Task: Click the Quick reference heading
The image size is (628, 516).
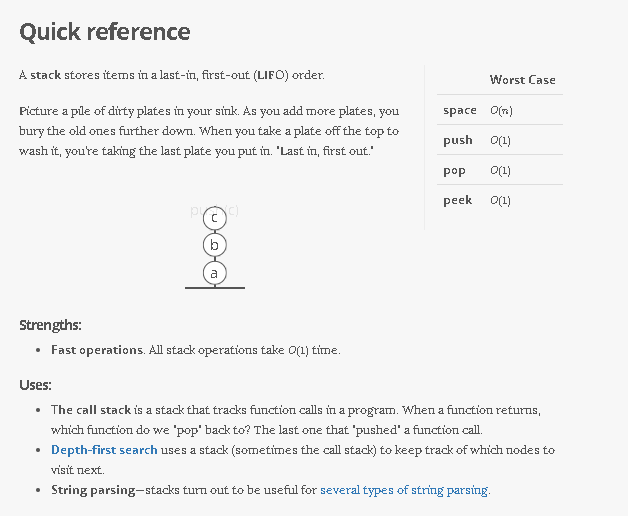Action: pos(105,32)
